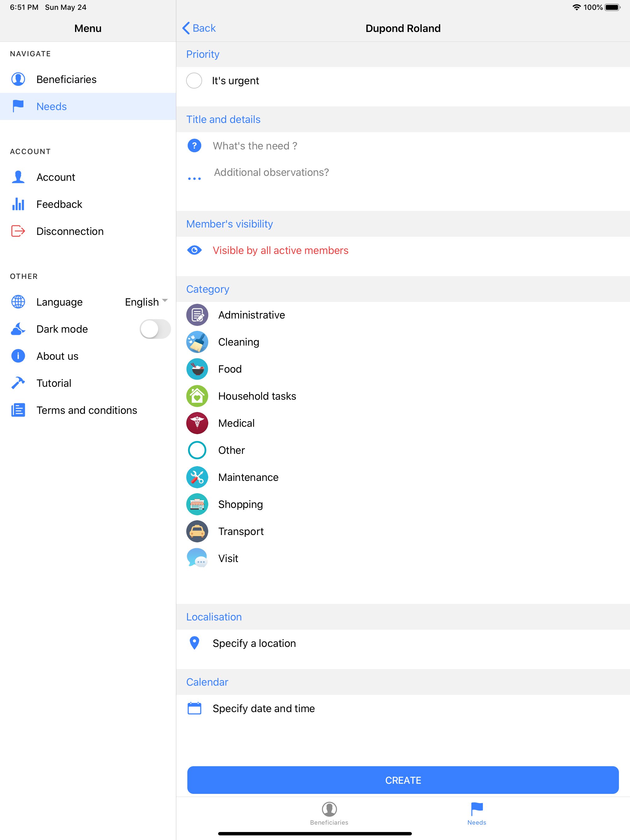Click the Shopping store icon
The image size is (630, 840).
click(x=197, y=504)
